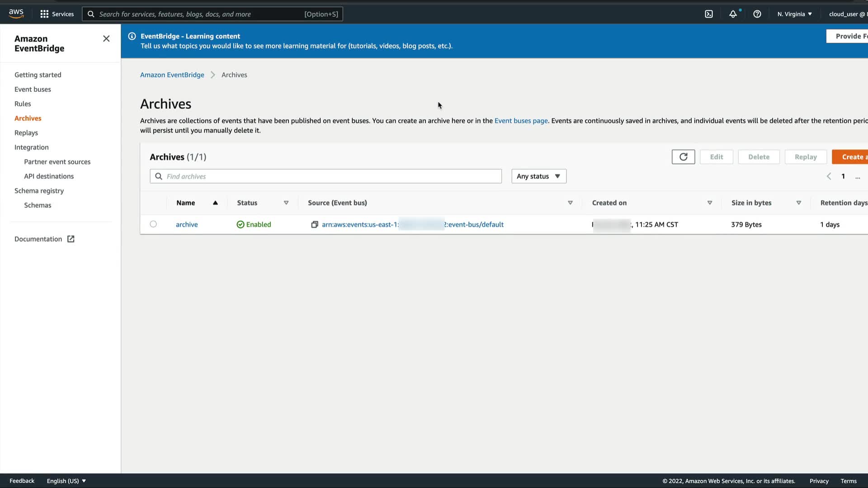Select the archive row radio button
The image size is (868, 488).
coord(153,224)
